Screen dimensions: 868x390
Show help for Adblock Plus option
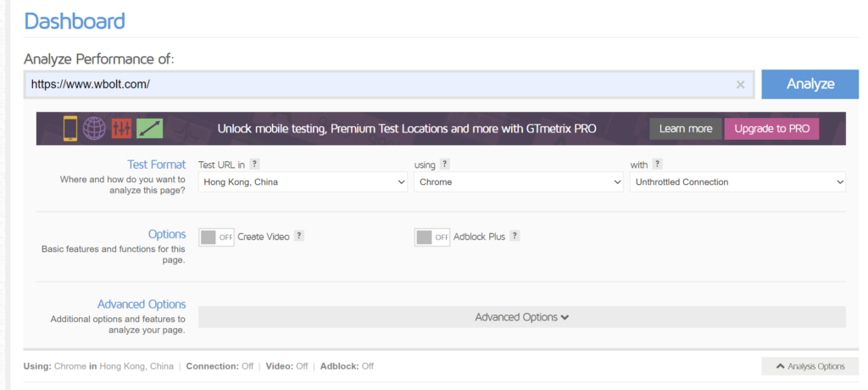pyautogui.click(x=515, y=237)
